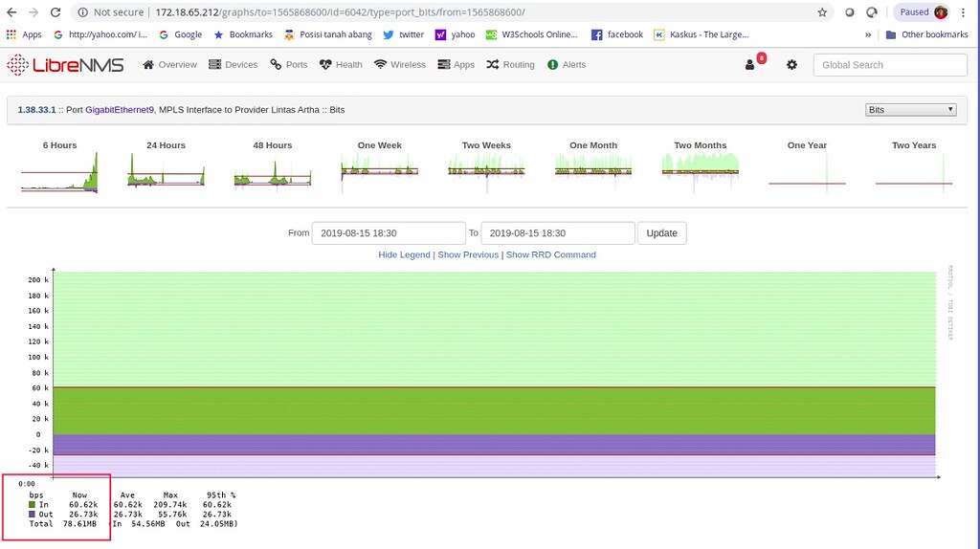Reload the page with the refresh icon
The image size is (980, 549).
(55, 12)
